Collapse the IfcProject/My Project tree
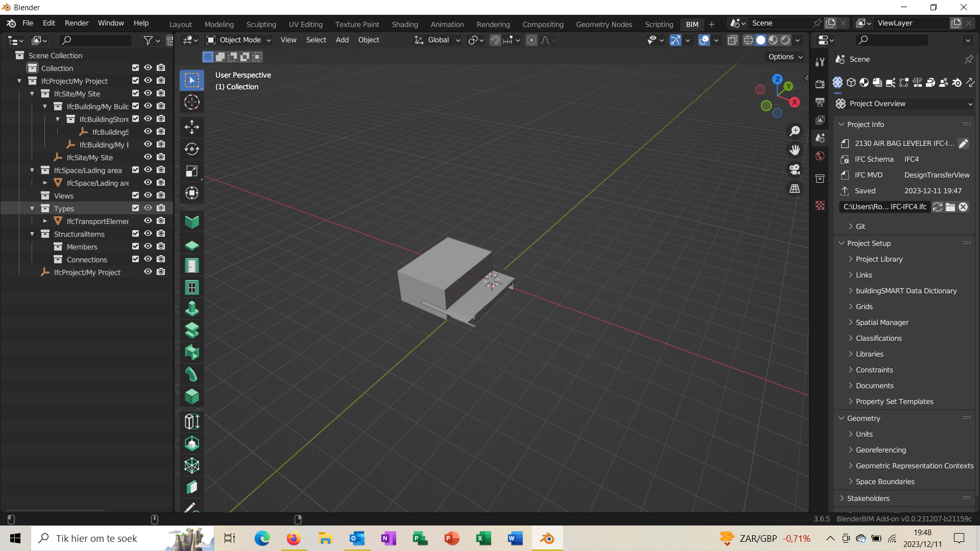Viewport: 980px width, 551px height. point(19,81)
